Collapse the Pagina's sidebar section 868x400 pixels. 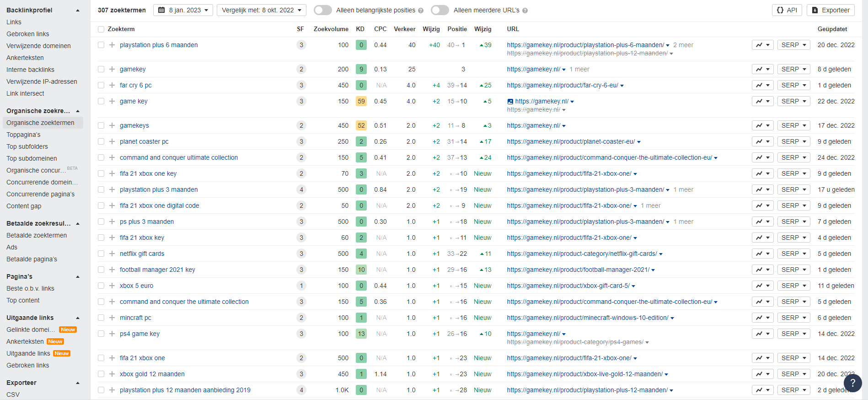tap(78, 276)
